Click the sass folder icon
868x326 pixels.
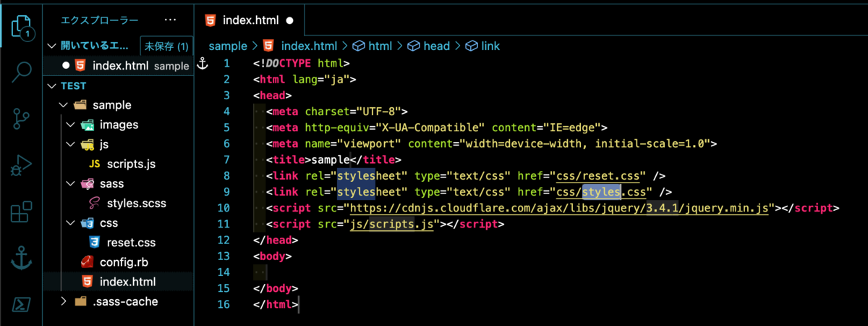[x=88, y=184]
